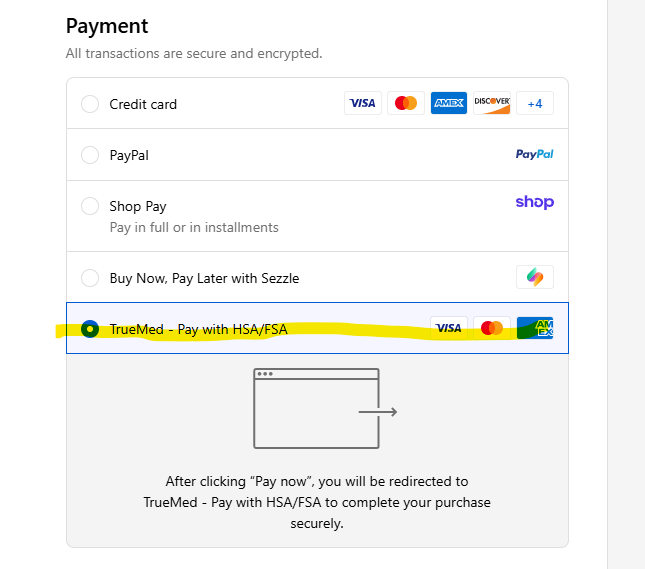Click the 'Credit card' option label
The height and width of the screenshot is (569, 645).
[x=143, y=104]
